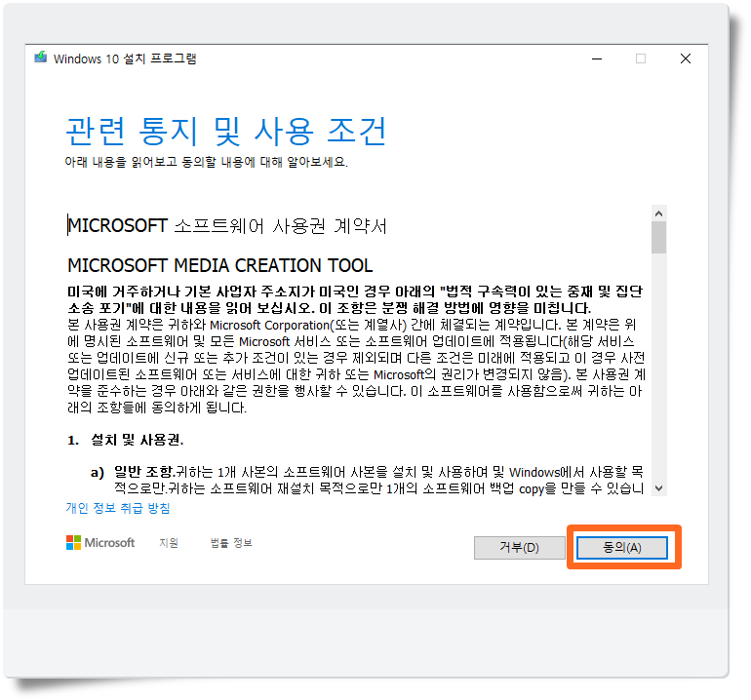Click the 거부(D) decline button

coord(520,547)
